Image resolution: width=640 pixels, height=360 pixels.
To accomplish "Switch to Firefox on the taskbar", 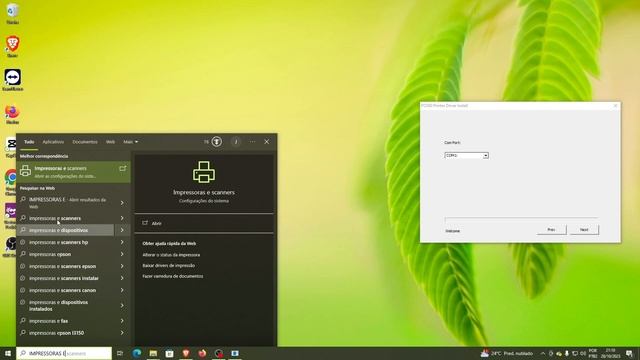I will (x=202, y=353).
